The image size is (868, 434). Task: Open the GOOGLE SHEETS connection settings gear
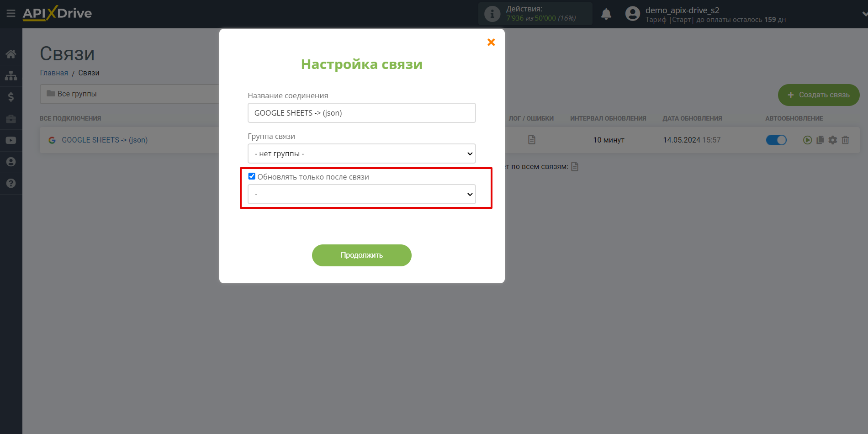[833, 140]
